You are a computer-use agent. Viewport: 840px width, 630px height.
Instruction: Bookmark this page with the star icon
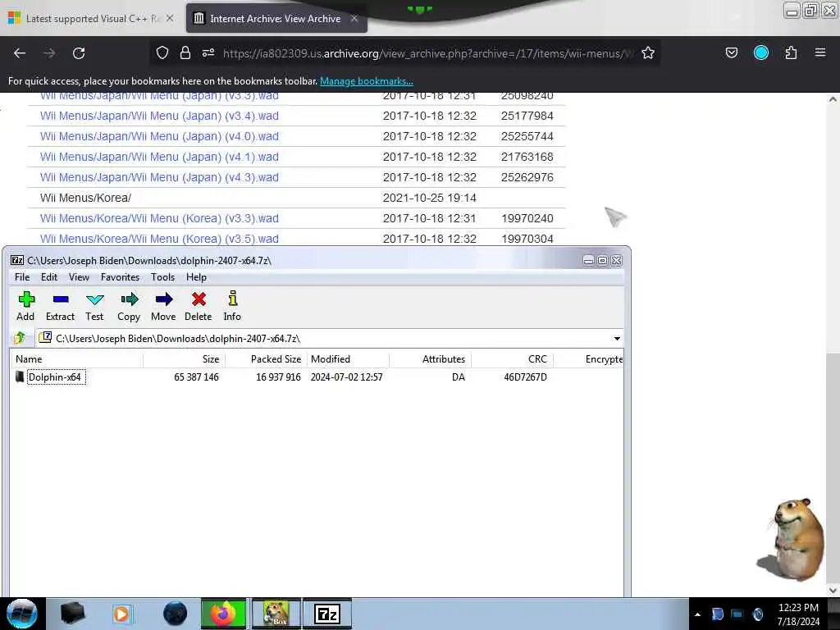pyautogui.click(x=648, y=52)
